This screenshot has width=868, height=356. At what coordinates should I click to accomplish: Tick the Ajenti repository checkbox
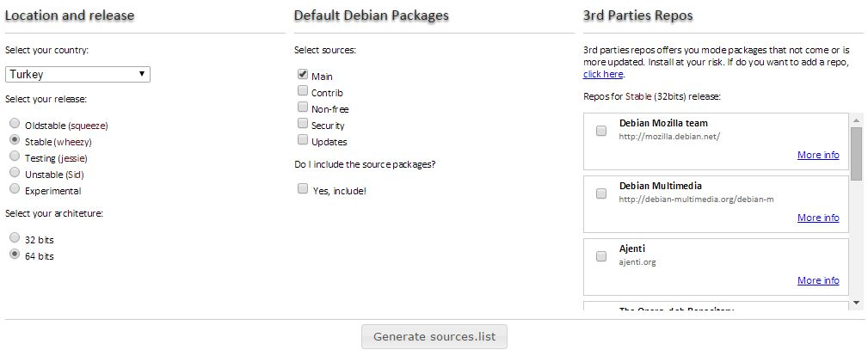click(601, 256)
